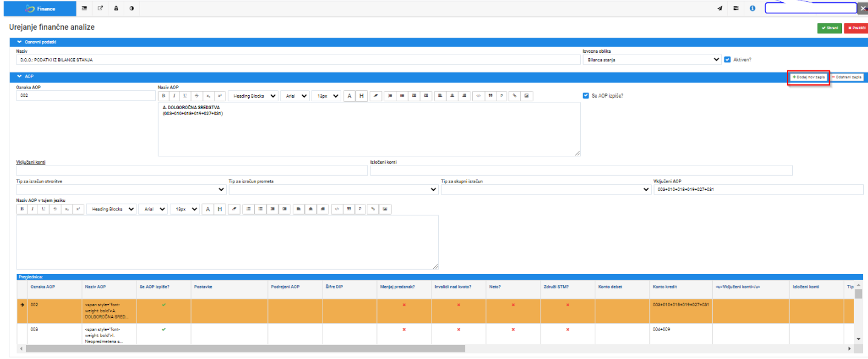Toggle bold in foreign-language name editor
Screen dimensions: 868x359
[22, 209]
